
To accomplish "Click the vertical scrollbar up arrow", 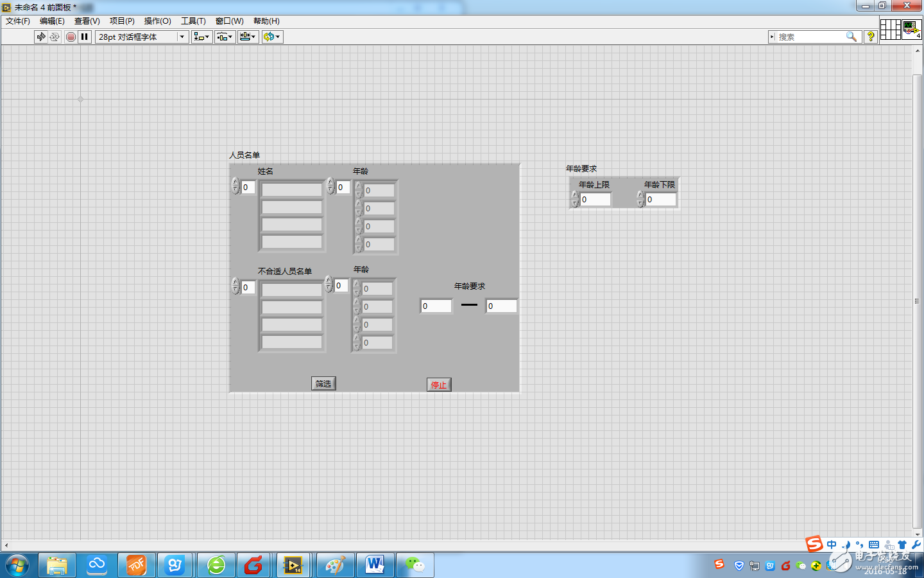I will coord(917,51).
